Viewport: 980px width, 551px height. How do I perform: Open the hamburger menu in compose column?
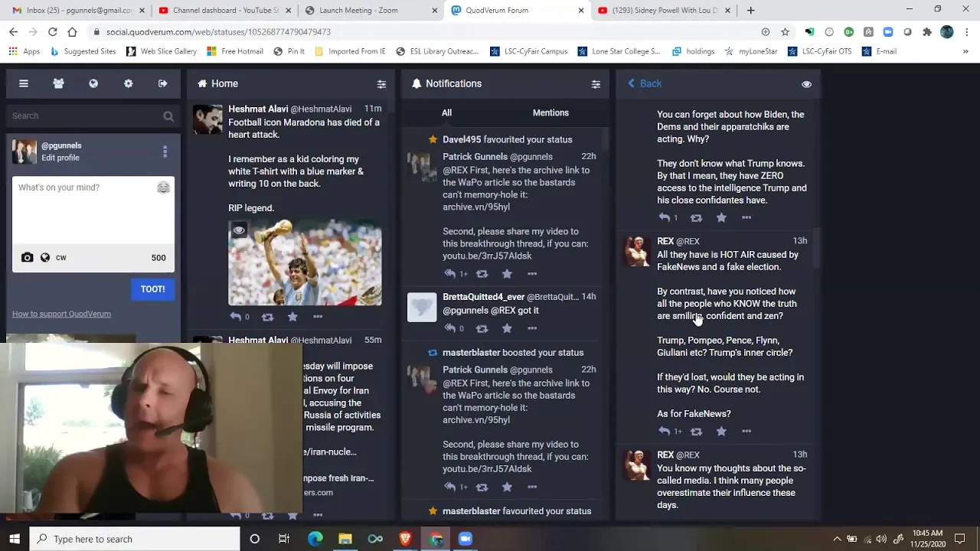[x=24, y=83]
